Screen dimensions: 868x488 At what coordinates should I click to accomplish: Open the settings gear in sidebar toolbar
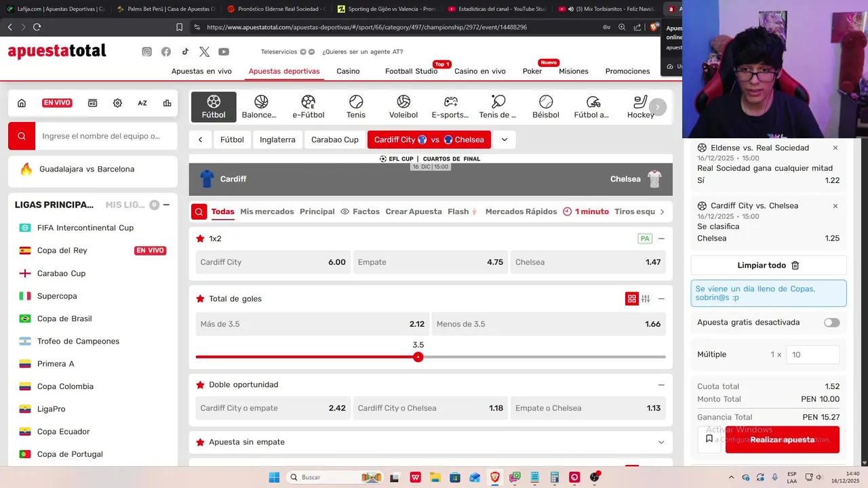click(x=117, y=103)
